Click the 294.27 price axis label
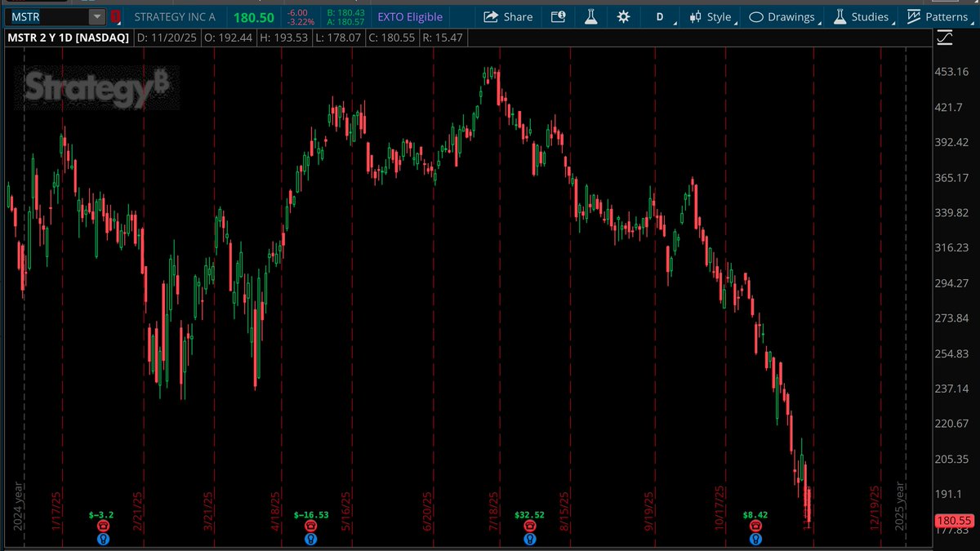The width and height of the screenshot is (980, 551). point(951,282)
